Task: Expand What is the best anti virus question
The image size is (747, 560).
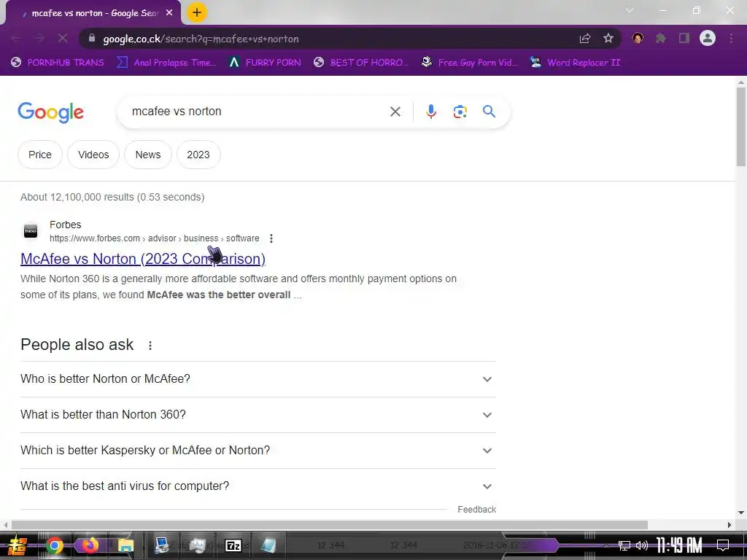Action: (x=258, y=486)
